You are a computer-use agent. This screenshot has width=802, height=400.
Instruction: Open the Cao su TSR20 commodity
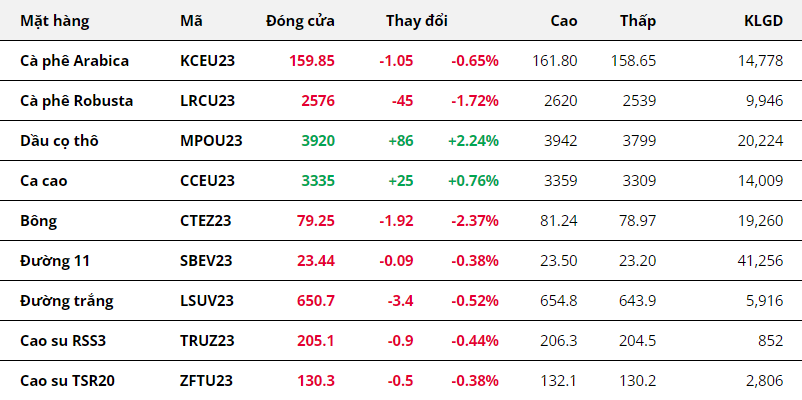(x=67, y=380)
